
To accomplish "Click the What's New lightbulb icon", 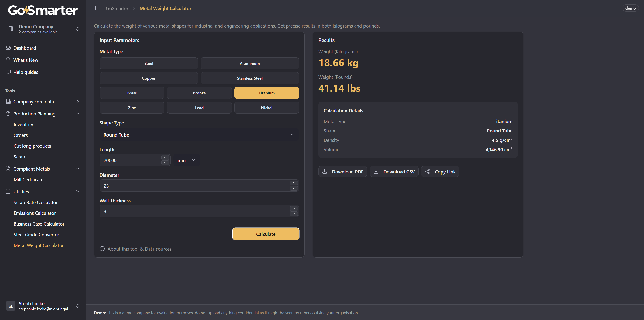I will tap(8, 60).
